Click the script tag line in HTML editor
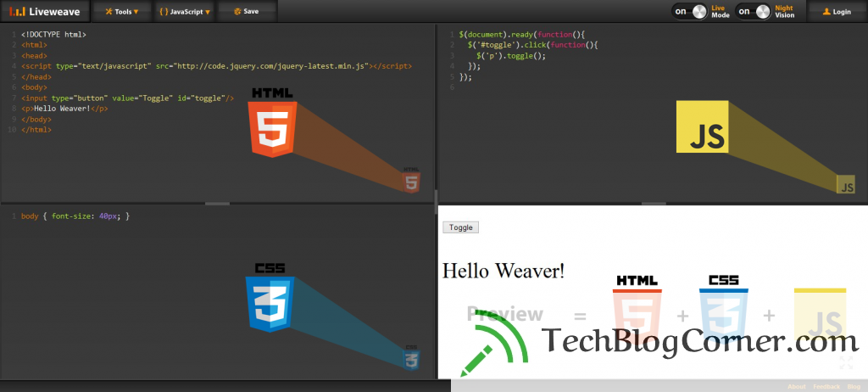Image resolution: width=868 pixels, height=392 pixels. click(x=216, y=66)
